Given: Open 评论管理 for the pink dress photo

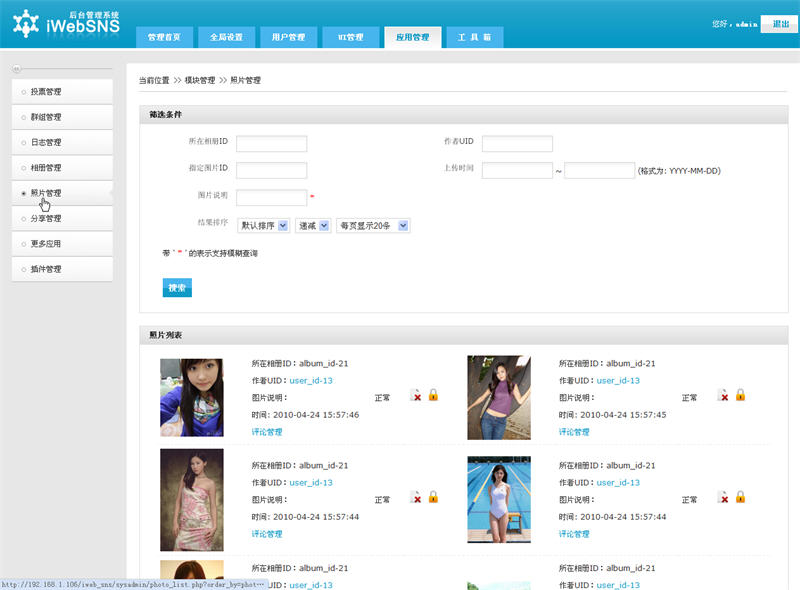Looking at the screenshot, I should point(267,534).
